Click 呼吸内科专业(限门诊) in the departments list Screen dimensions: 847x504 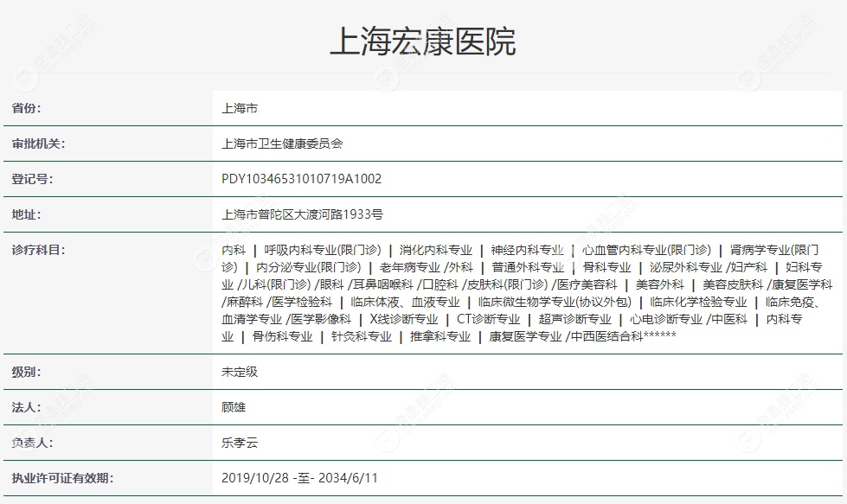pos(323,250)
